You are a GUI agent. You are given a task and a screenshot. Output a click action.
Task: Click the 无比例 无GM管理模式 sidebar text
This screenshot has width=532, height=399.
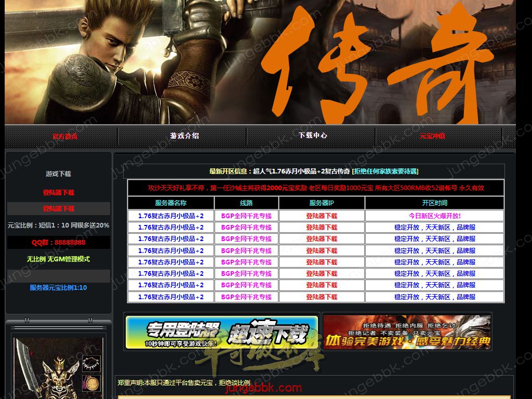(x=59, y=259)
